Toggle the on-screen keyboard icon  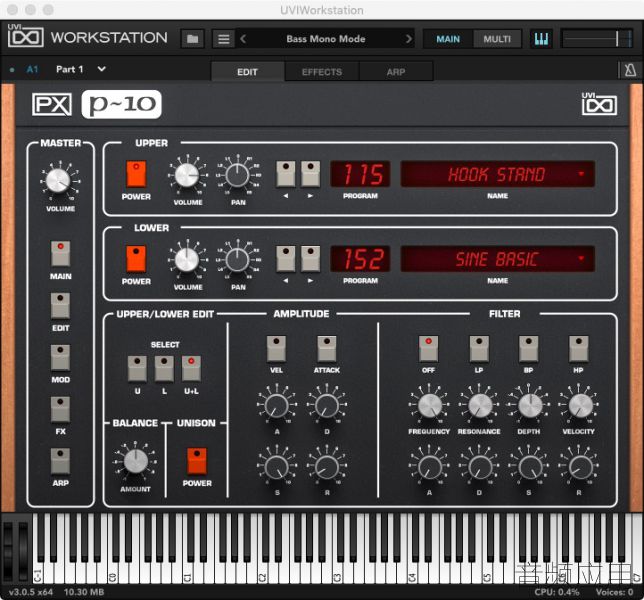541,39
